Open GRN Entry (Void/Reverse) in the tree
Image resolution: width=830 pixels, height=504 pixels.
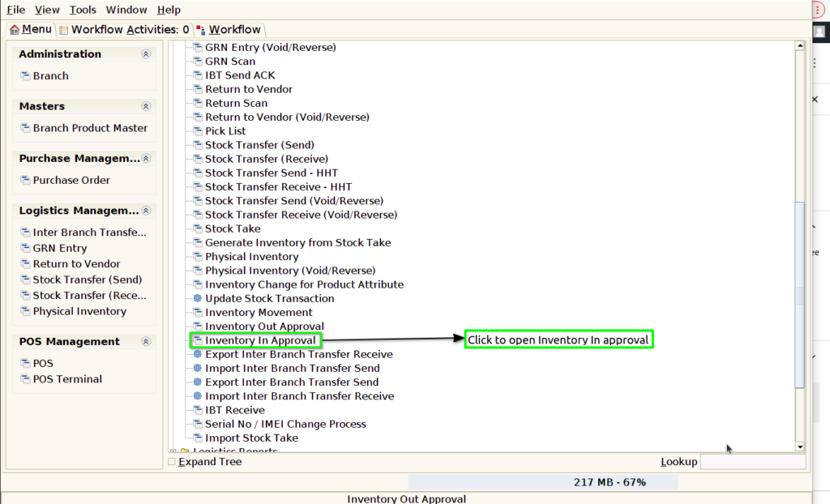tap(271, 47)
